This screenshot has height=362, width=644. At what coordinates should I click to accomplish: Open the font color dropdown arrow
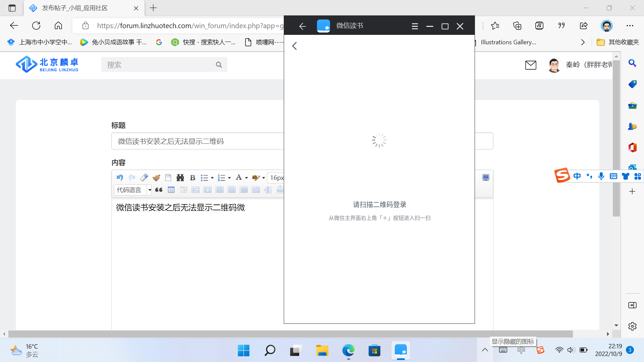246,178
